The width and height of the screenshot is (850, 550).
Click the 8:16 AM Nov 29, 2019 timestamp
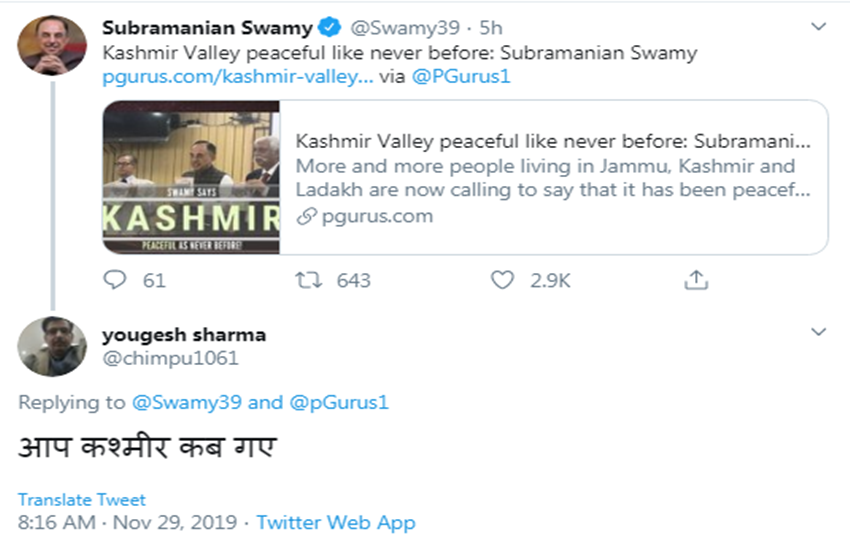pos(128,522)
